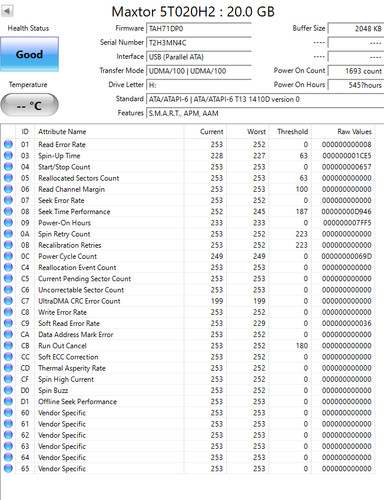
Task: Click the temperature indicator button
Action: point(29,105)
